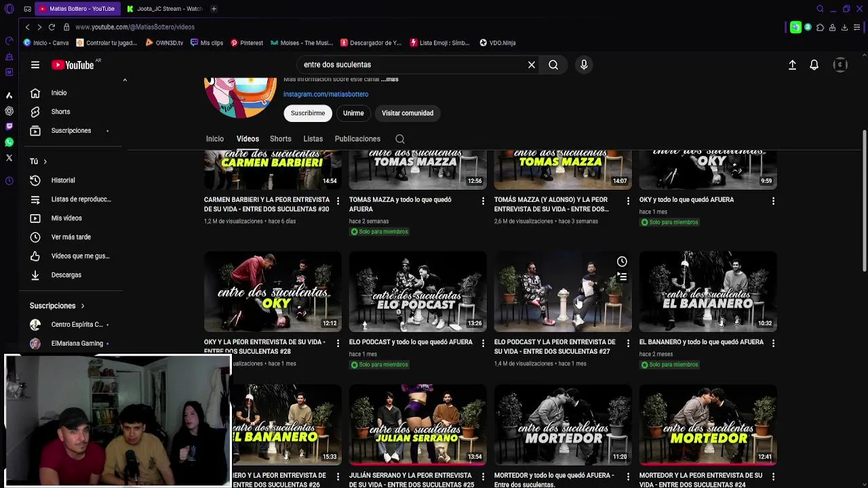868x488 pixels.
Task: Open options for Elo Podcast afuera video
Action: tap(483, 343)
